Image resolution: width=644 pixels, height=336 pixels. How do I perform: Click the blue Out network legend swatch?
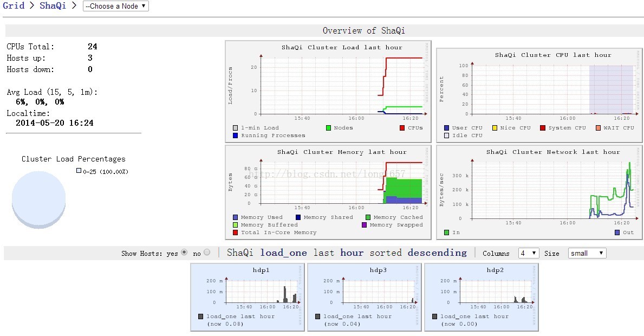point(617,232)
